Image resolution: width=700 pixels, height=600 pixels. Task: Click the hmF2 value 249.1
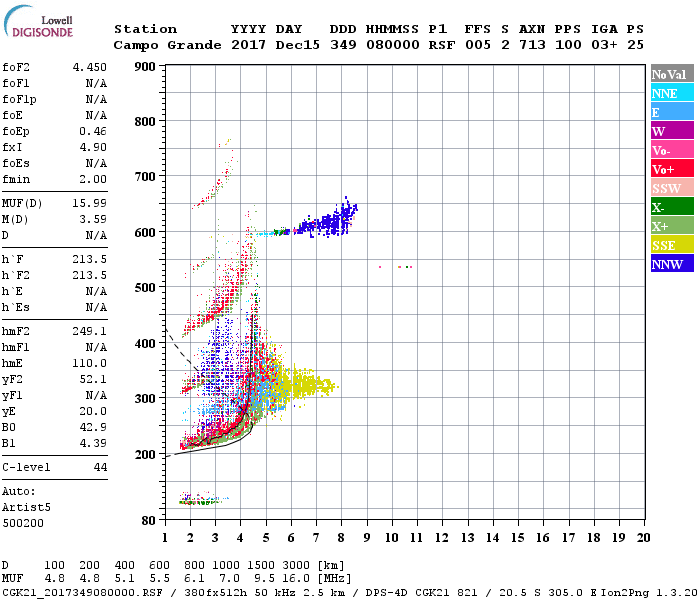pyautogui.click(x=90, y=332)
